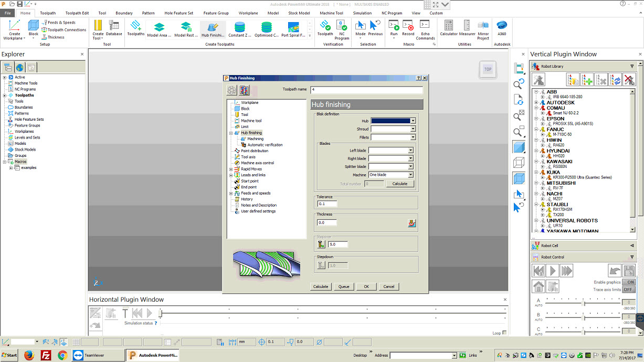The width and height of the screenshot is (644, 362).
Task: Open the Workplane ribbon tab
Action: (x=248, y=13)
